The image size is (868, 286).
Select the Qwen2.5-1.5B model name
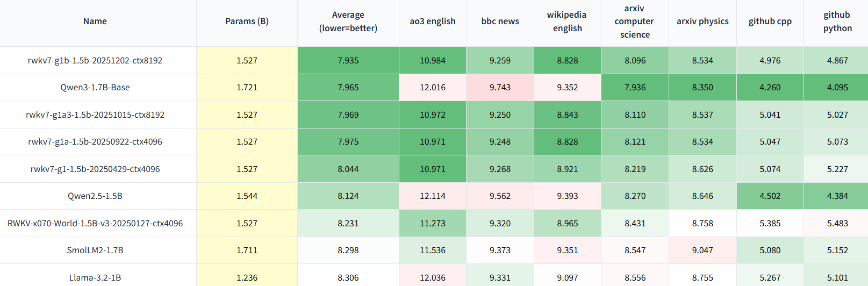coord(95,196)
